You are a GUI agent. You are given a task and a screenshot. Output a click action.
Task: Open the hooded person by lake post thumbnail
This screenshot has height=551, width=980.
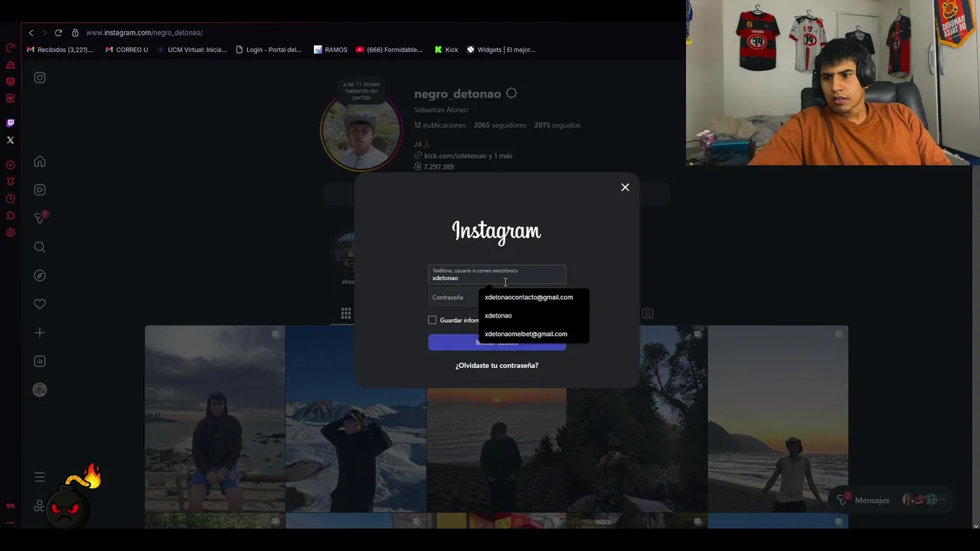coord(215,419)
